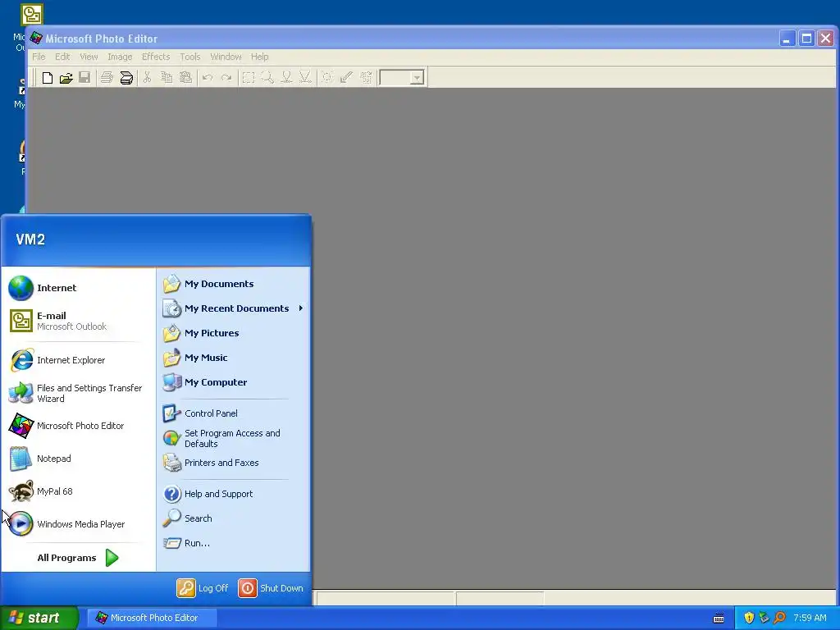The image size is (840, 630).
Task: Open the File menu in Photo Editor
Action: click(39, 57)
